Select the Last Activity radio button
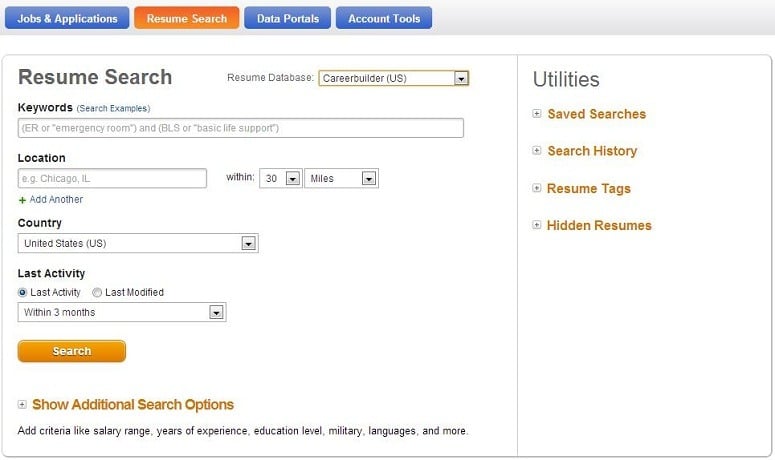Viewport: 775px width, 460px height. [x=23, y=292]
